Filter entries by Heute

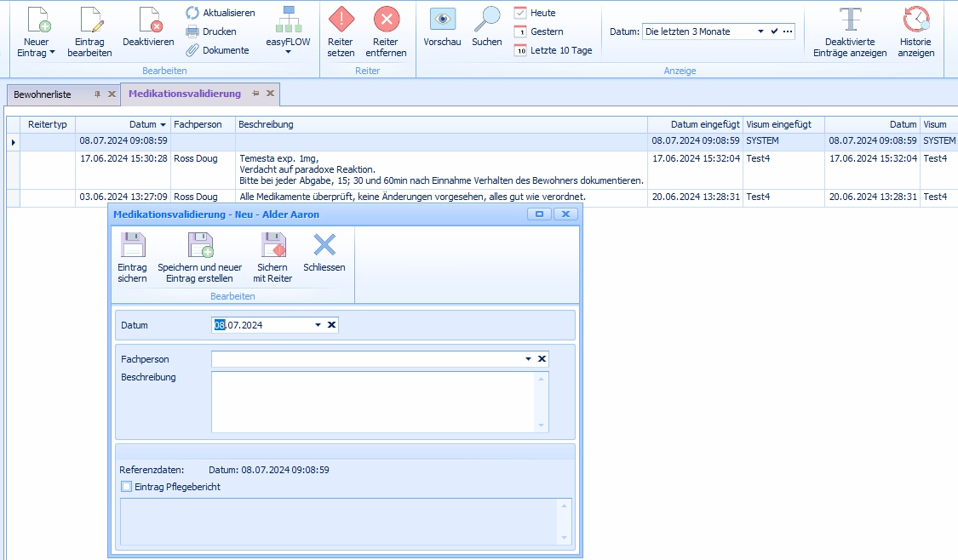tap(536, 13)
